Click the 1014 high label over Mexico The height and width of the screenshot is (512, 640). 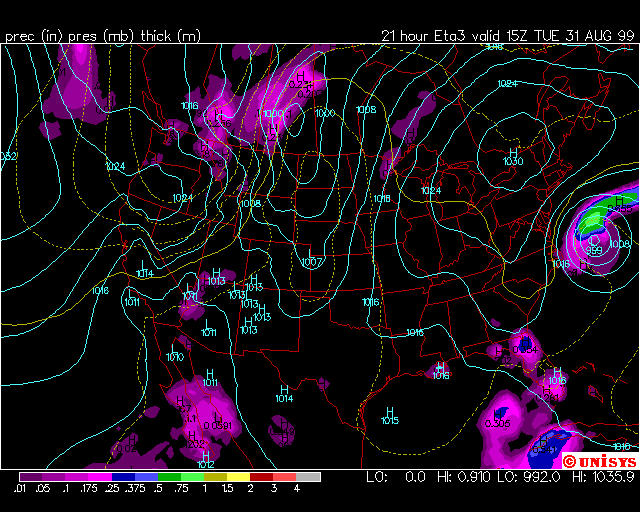[284, 398]
